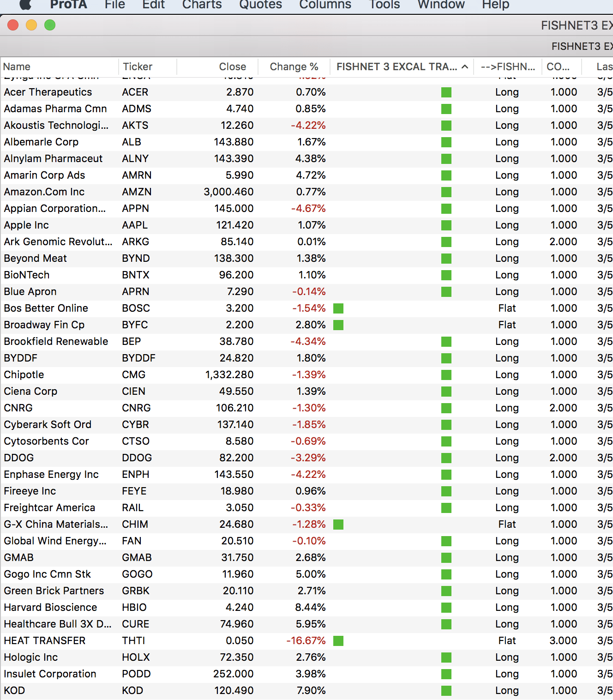Open the Help menu
This screenshot has width=613, height=700.
496,5
